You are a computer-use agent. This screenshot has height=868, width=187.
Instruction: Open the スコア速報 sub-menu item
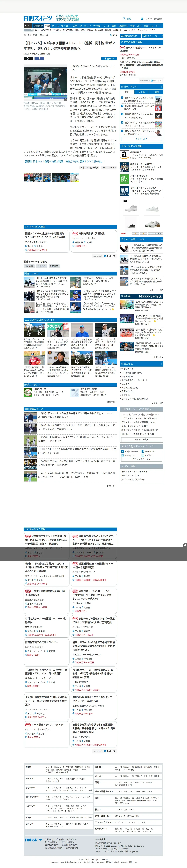68,30
